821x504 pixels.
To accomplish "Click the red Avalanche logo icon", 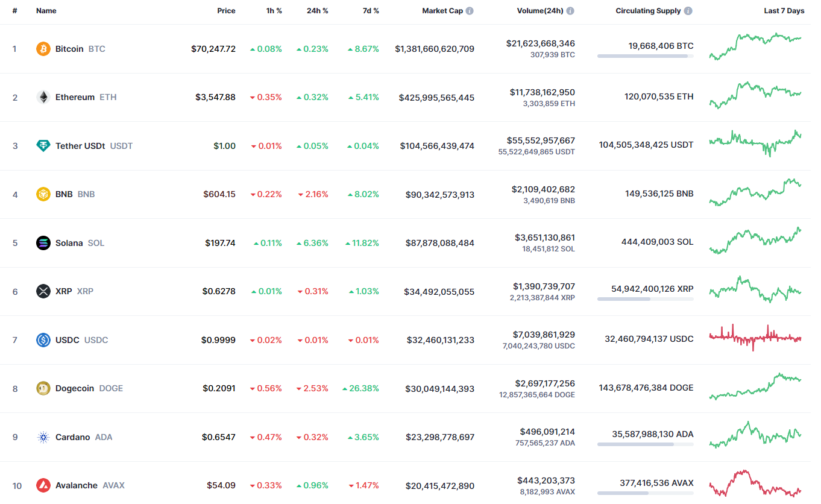I will click(43, 485).
